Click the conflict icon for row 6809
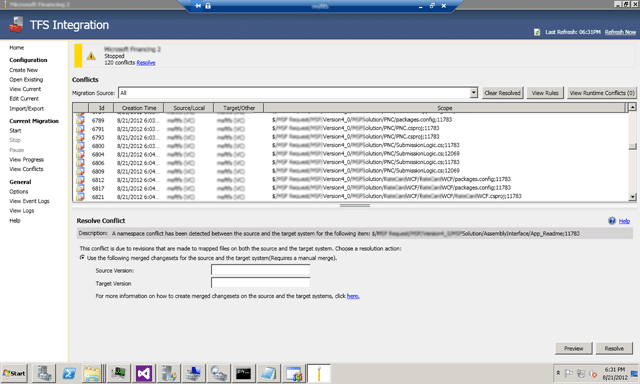This screenshot has height=384, width=640. click(x=80, y=171)
